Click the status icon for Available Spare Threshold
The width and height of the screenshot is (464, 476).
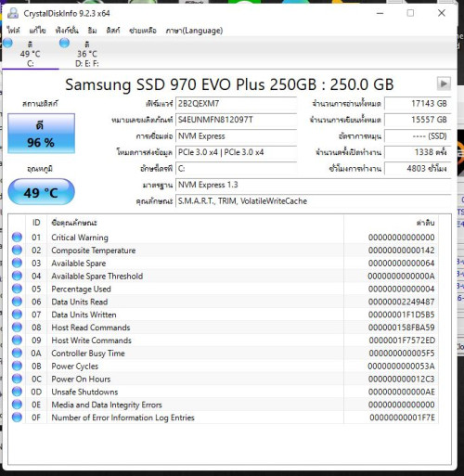click(x=17, y=276)
